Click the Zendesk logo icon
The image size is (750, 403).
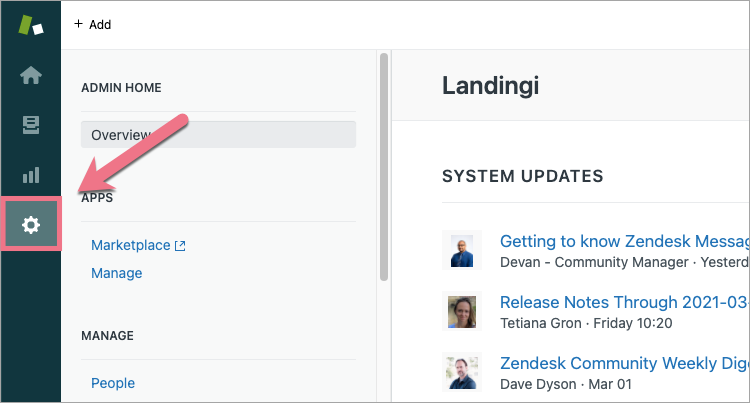click(31, 25)
